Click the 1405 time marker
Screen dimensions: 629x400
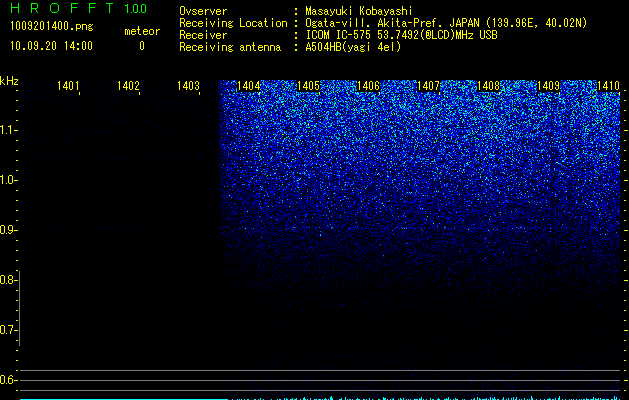point(308,86)
